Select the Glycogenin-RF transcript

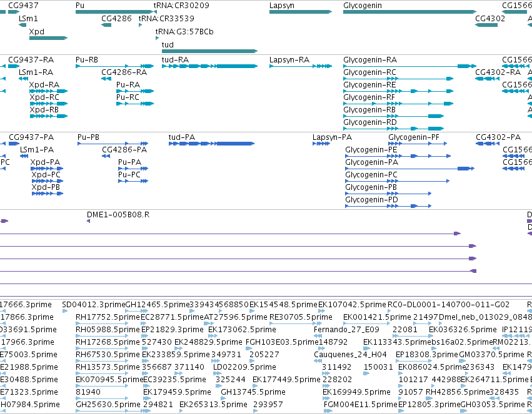[398, 104]
